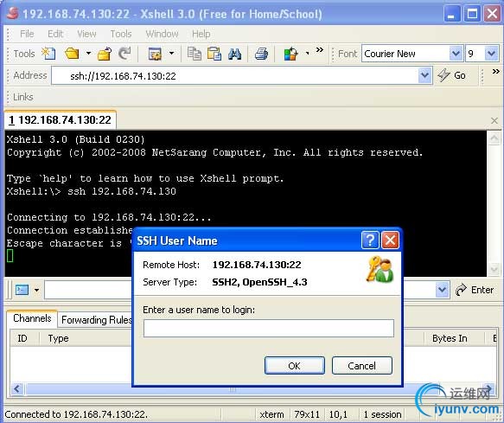Click the Disconnect lock icon
This screenshot has width=504, height=423.
click(105, 54)
